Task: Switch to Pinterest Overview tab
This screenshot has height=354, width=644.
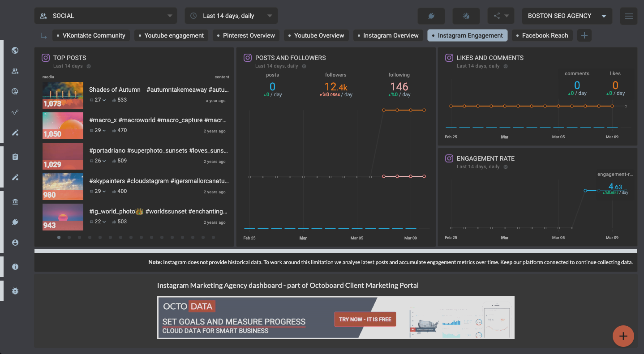Action: [x=246, y=35]
